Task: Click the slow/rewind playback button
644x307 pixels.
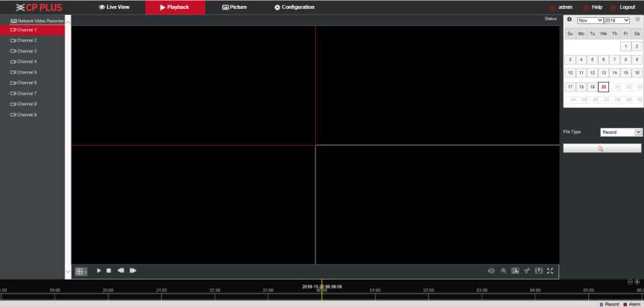Action: [x=120, y=271]
